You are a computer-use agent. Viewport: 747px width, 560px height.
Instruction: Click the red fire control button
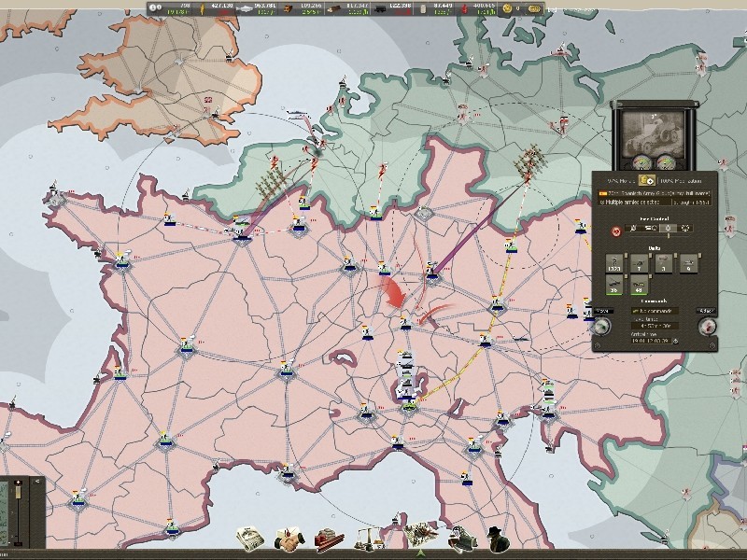616,231
